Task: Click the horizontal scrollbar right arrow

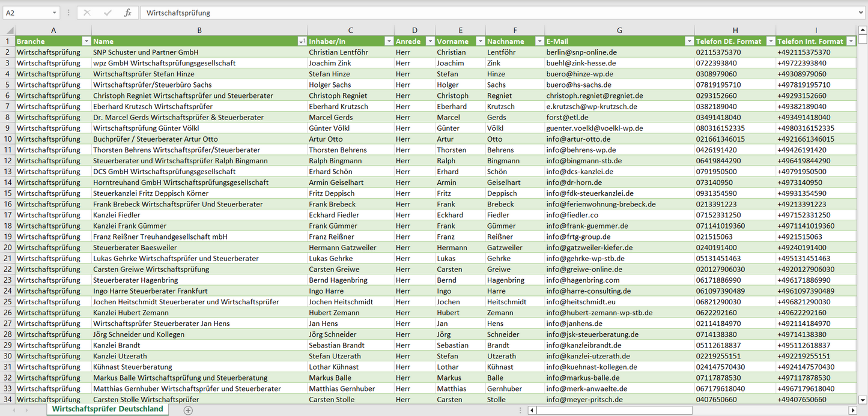Action: pyautogui.click(x=852, y=410)
